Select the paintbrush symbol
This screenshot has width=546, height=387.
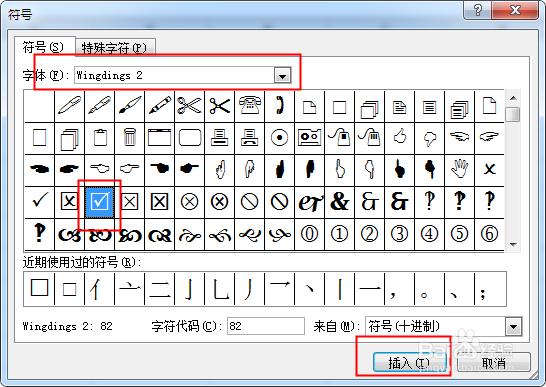point(130,106)
